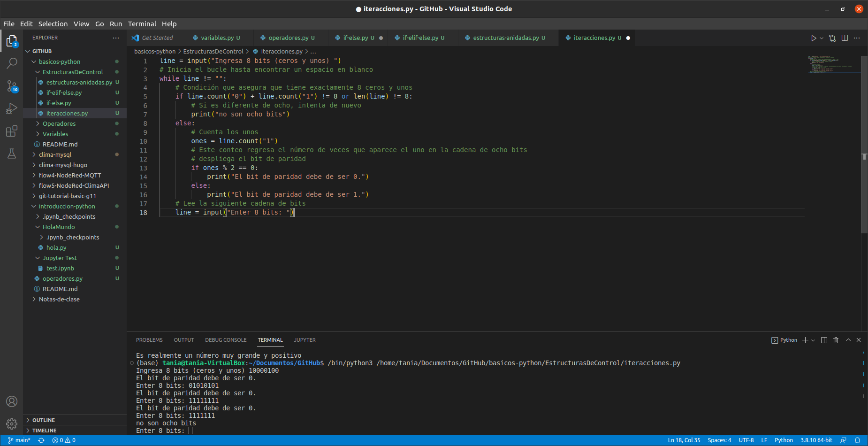Screen dimensions: 868x446
Task: Expand the TIMELINE section
Action: (75, 431)
